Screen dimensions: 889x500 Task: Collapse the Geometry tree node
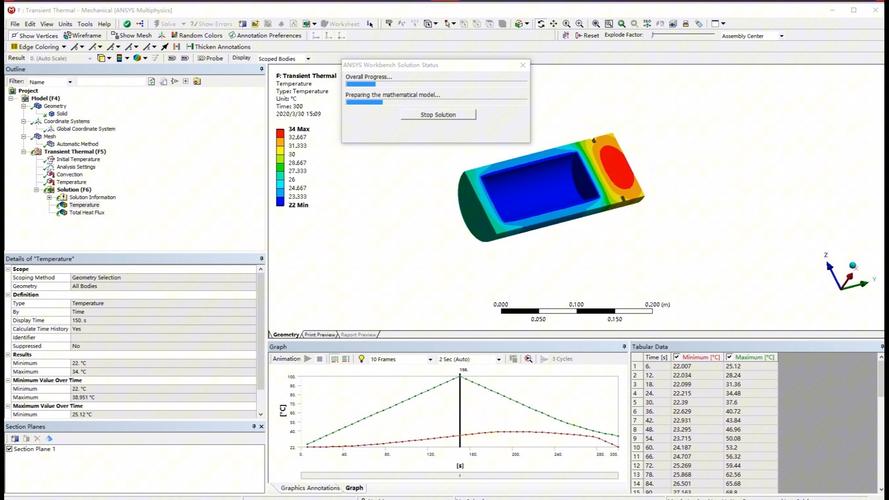pos(23,106)
